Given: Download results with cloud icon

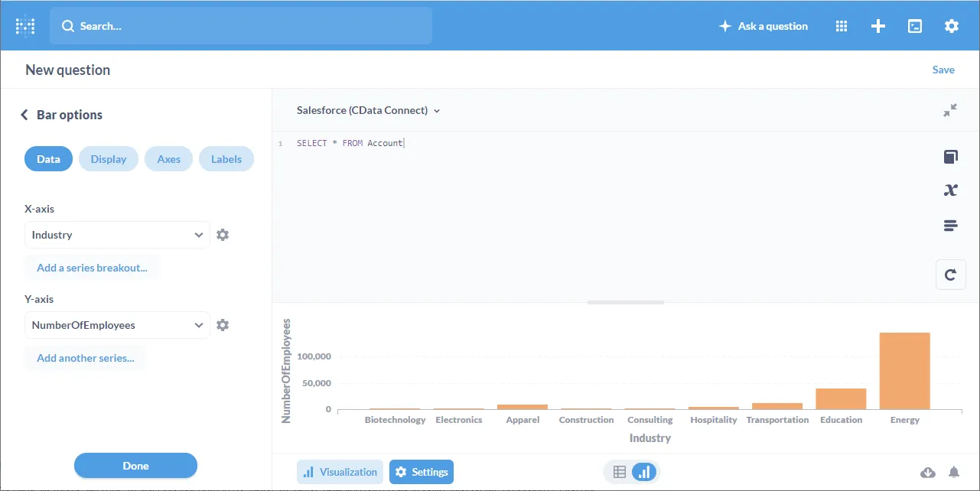Looking at the screenshot, I should click(928, 473).
